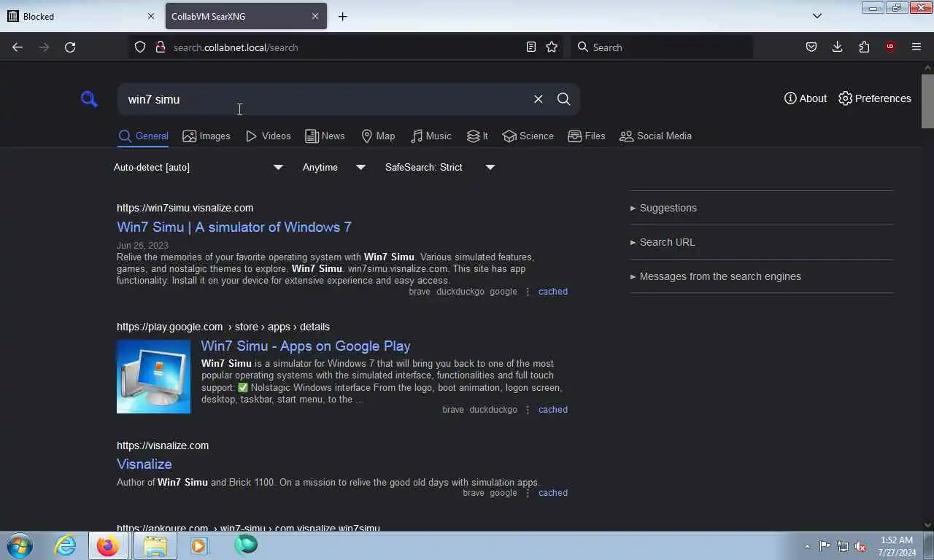Open the Auto-detect language dropdown

pyautogui.click(x=198, y=168)
